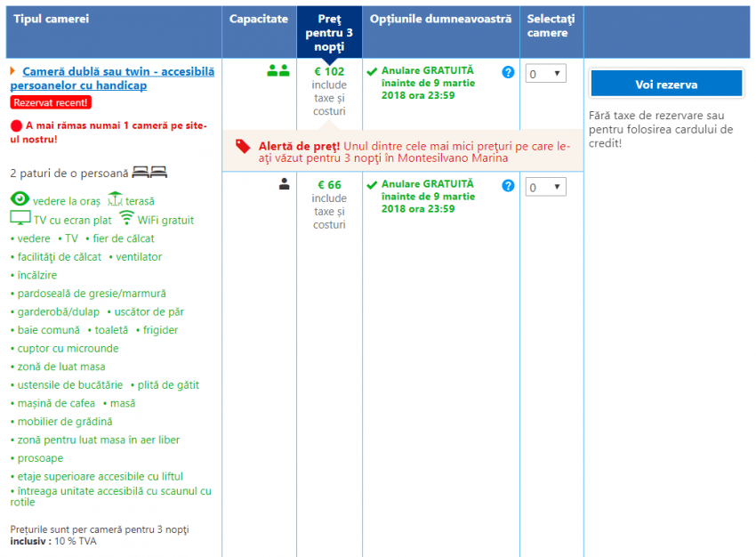Open help icon for the €102 offer
756x557 pixels.
coord(508,72)
